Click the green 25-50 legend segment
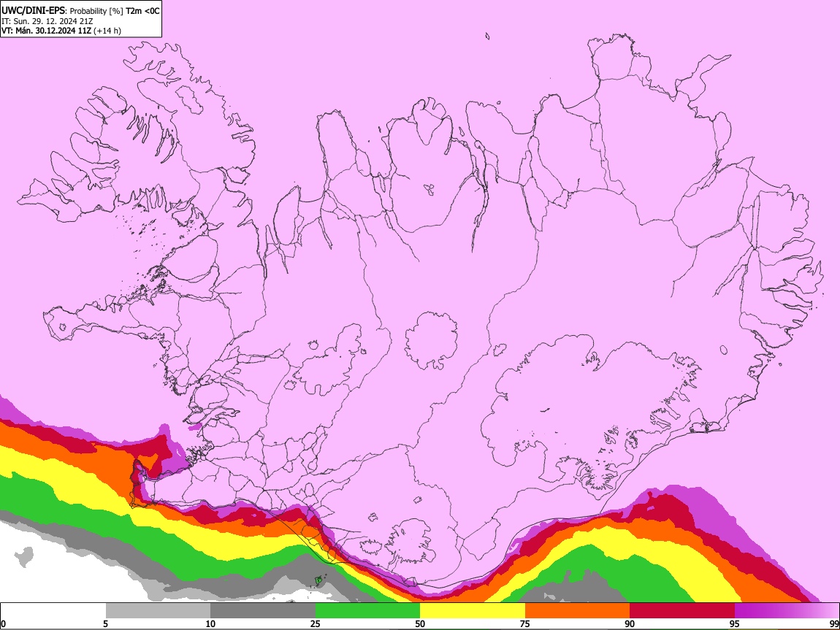The width and height of the screenshot is (840, 630). 367,611
